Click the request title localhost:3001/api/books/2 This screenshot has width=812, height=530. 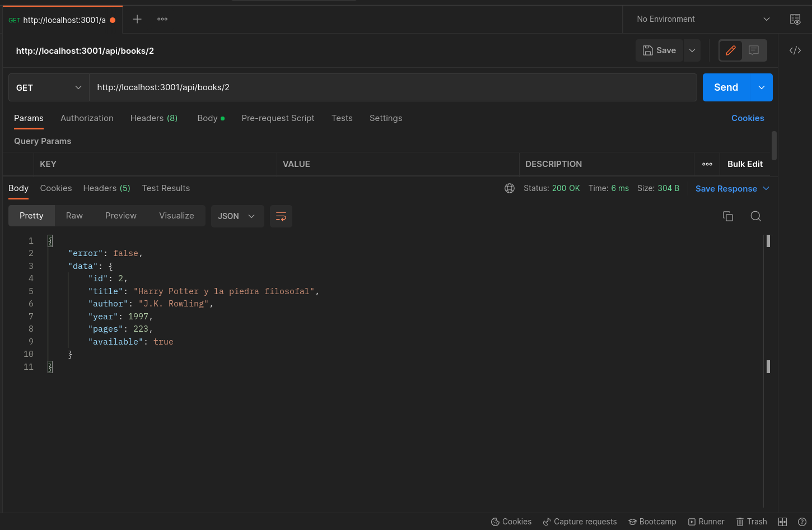tap(85, 50)
